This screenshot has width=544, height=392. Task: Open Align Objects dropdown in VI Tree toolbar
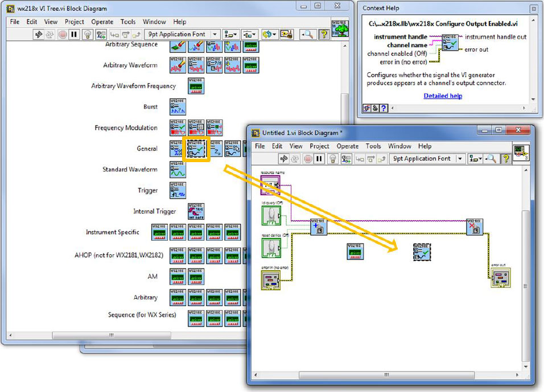230,35
